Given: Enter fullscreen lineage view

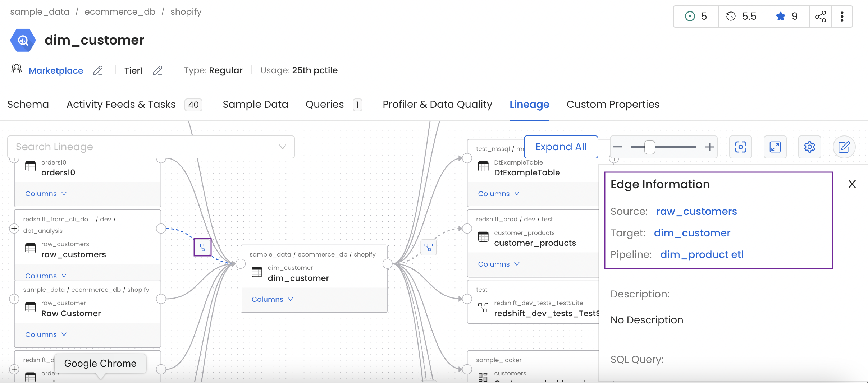Looking at the screenshot, I should click(x=775, y=147).
